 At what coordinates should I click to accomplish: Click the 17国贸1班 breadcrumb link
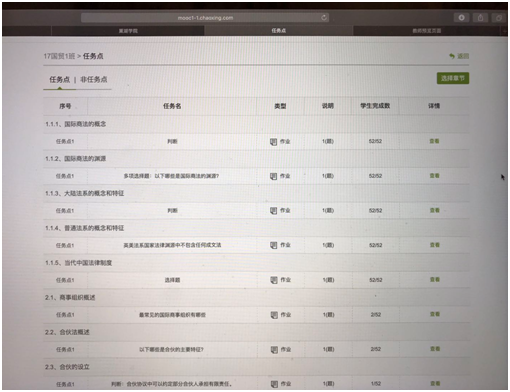pyautogui.click(x=59, y=56)
